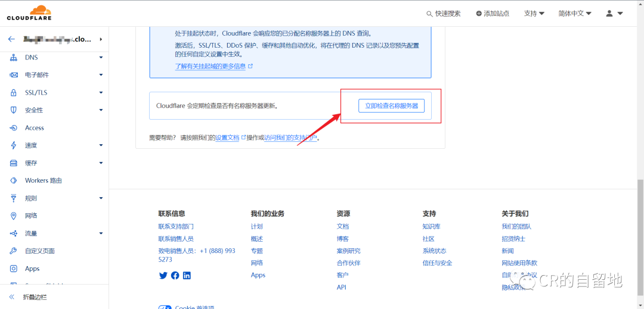The width and height of the screenshot is (644, 309).
Task: Click the 立即检查名称服务器 button
Action: point(391,106)
